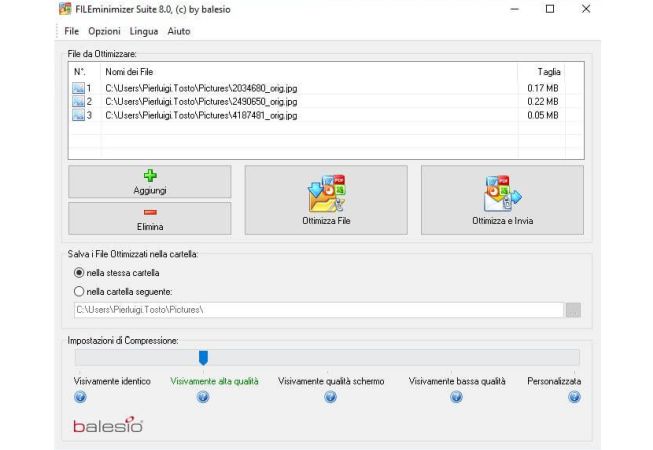Click the 0.05 MB size cell
Screen dimensions: 653x450
[x=543, y=115]
